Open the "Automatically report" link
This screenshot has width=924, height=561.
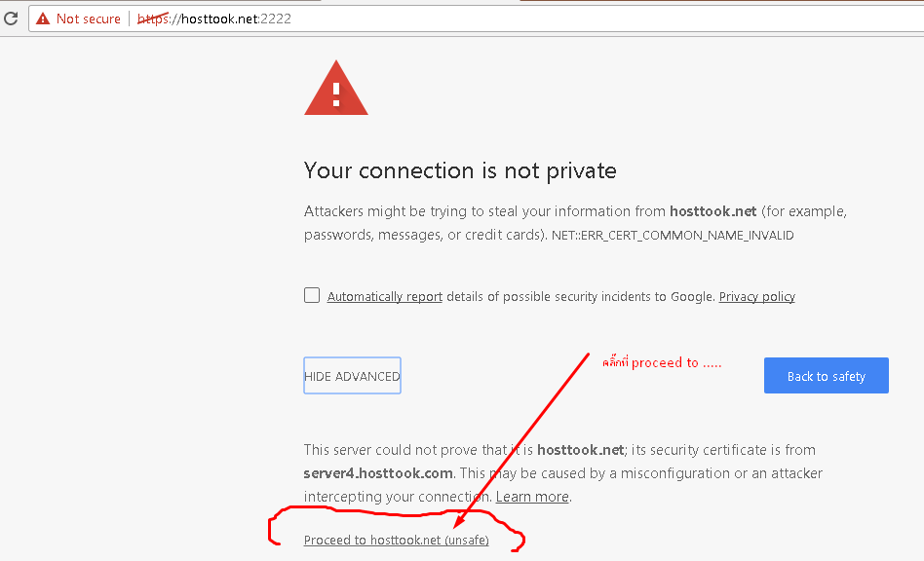point(385,297)
